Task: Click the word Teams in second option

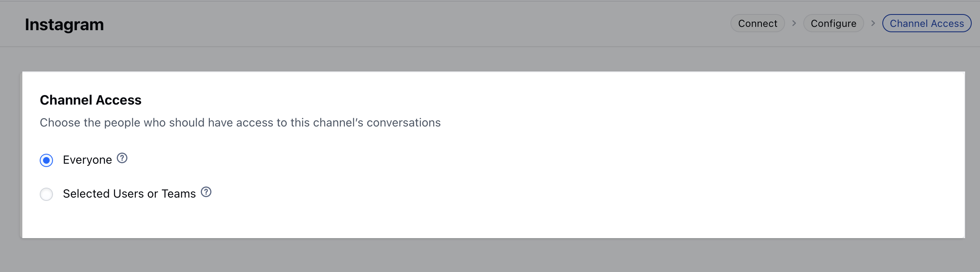Action: (178, 194)
